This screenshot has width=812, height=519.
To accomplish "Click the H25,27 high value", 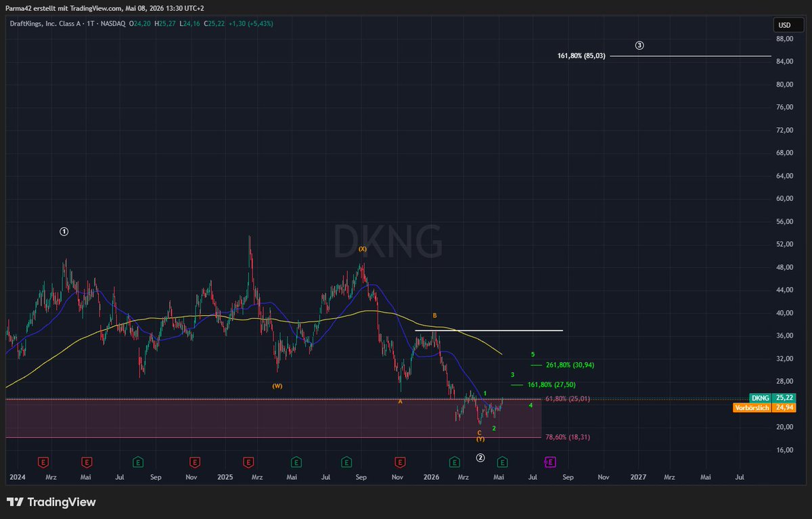I will click(x=165, y=24).
